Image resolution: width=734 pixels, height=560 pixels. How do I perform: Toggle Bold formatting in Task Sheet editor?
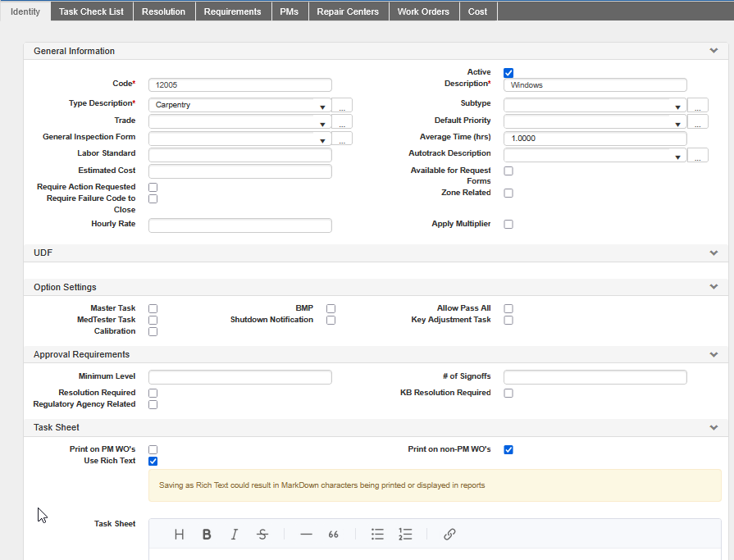[x=207, y=535]
